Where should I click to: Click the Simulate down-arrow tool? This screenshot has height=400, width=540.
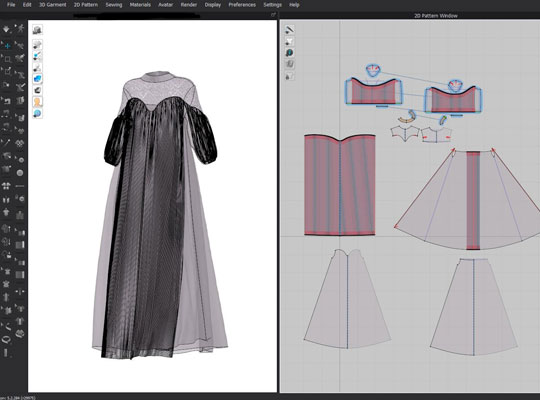[x=6, y=29]
